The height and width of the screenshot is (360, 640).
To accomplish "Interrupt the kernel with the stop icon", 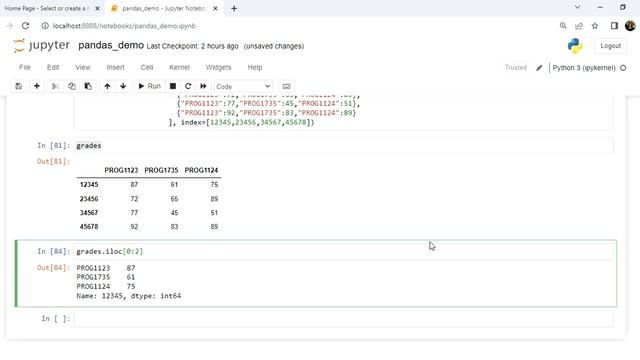I will 173,86.
